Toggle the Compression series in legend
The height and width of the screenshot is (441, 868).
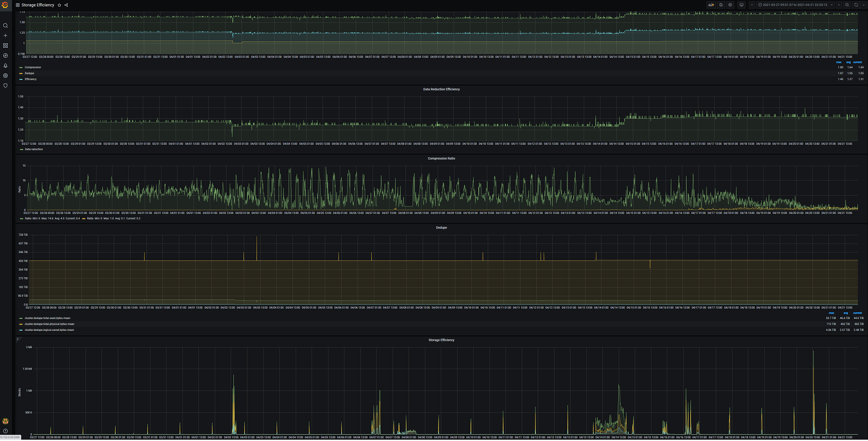click(x=33, y=67)
